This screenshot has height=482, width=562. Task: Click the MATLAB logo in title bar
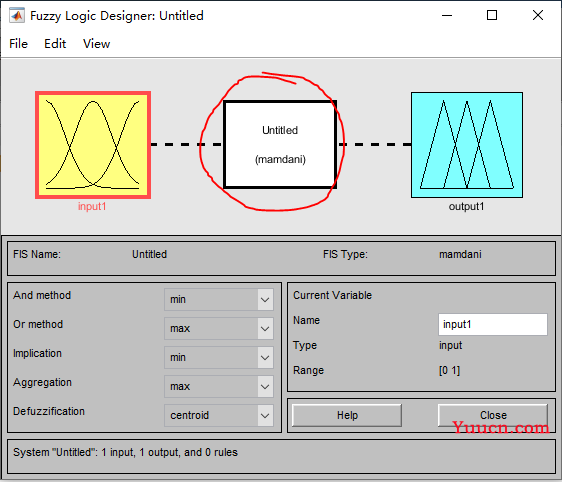17,16
